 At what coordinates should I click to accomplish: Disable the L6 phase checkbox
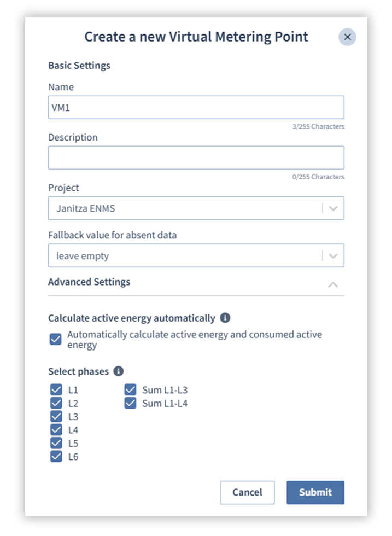[56, 457]
